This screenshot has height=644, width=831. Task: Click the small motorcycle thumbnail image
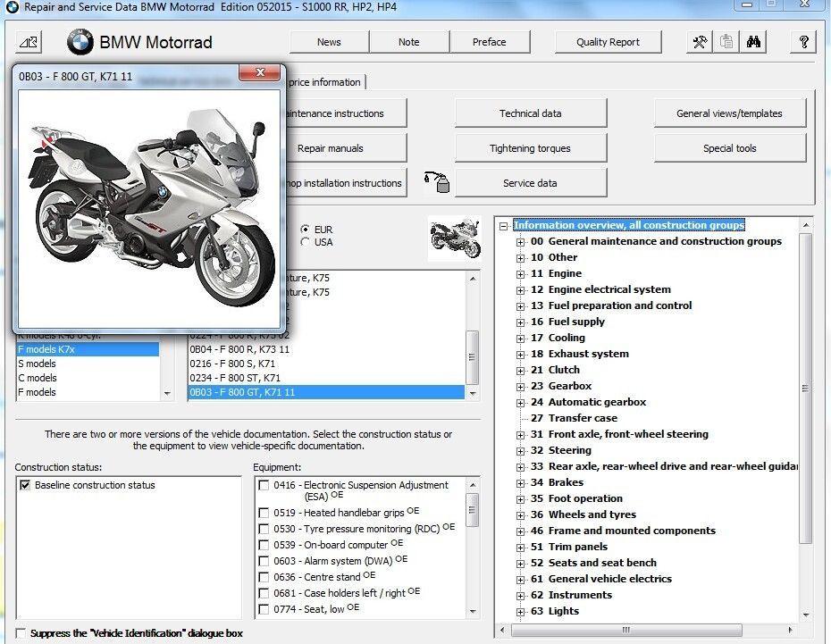click(x=455, y=238)
